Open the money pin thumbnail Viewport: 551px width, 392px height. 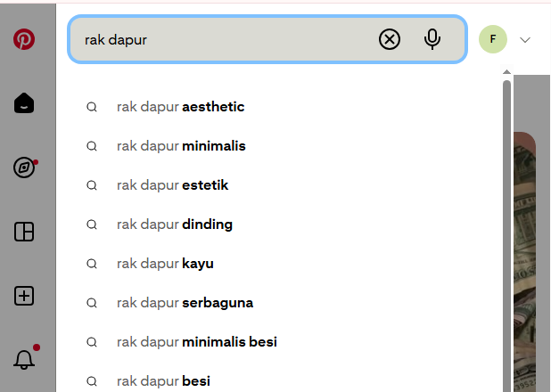point(524,262)
